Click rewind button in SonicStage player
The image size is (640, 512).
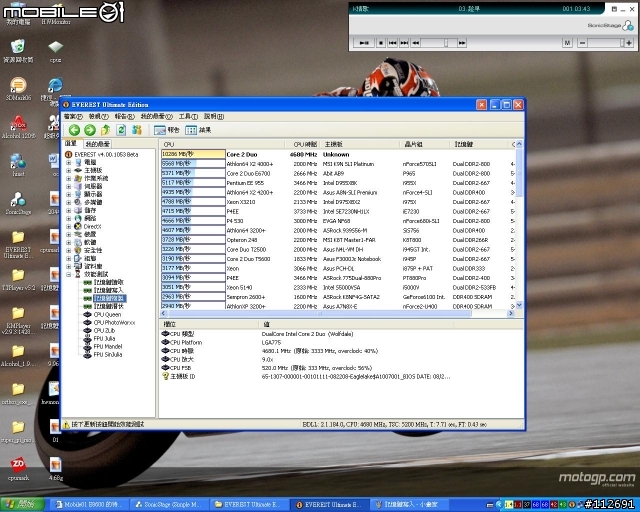(416, 43)
